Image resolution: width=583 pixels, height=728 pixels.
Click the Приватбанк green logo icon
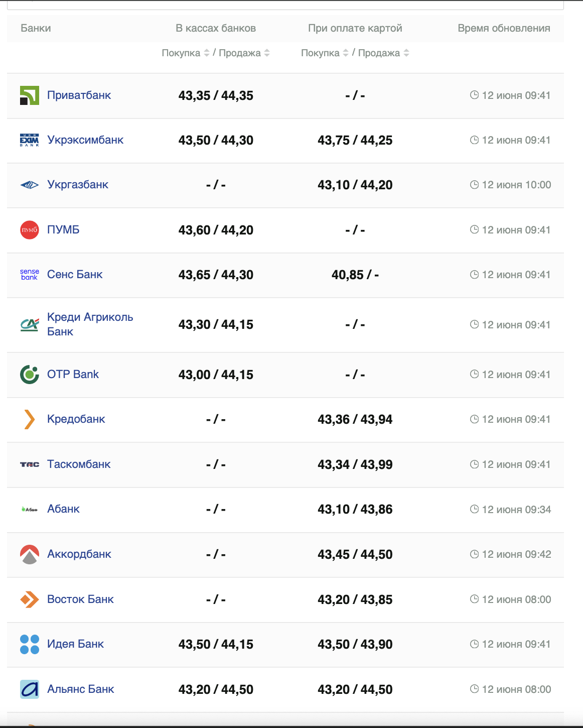coord(29,95)
